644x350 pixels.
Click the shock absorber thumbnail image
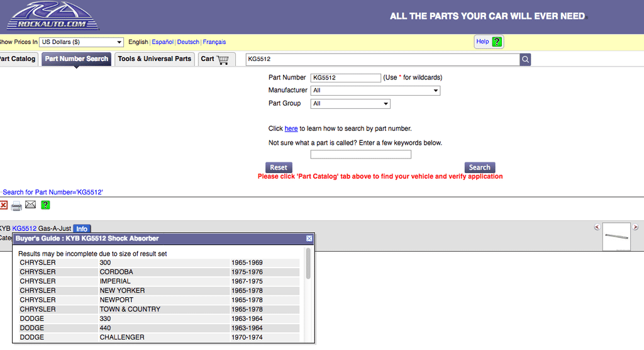(x=616, y=236)
